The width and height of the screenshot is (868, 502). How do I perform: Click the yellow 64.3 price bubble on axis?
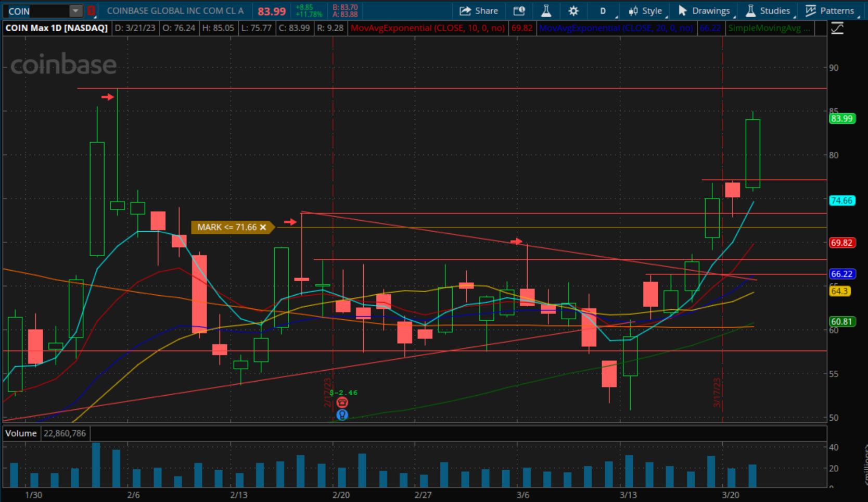tap(839, 291)
